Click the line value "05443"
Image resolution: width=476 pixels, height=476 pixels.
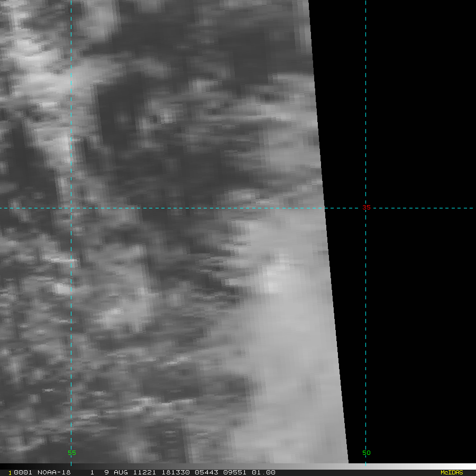(206, 472)
